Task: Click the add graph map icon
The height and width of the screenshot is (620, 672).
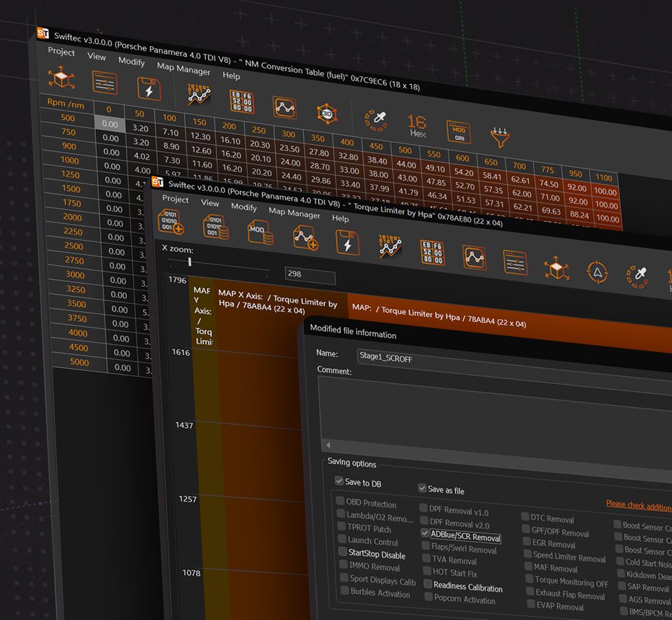Action: (306, 238)
